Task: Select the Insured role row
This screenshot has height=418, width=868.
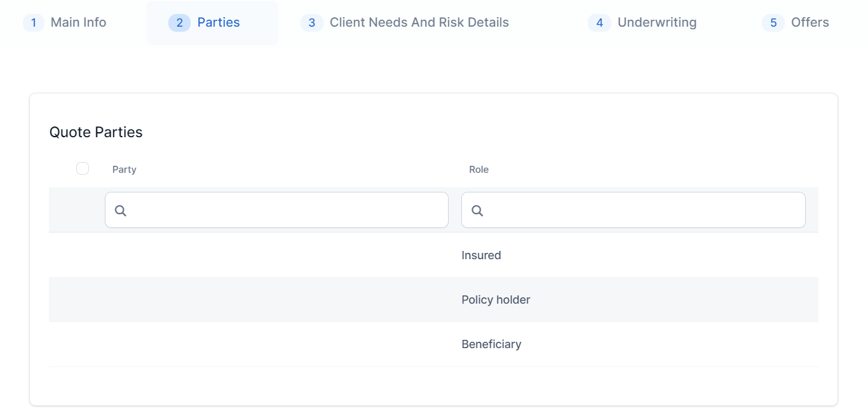Action: click(481, 255)
